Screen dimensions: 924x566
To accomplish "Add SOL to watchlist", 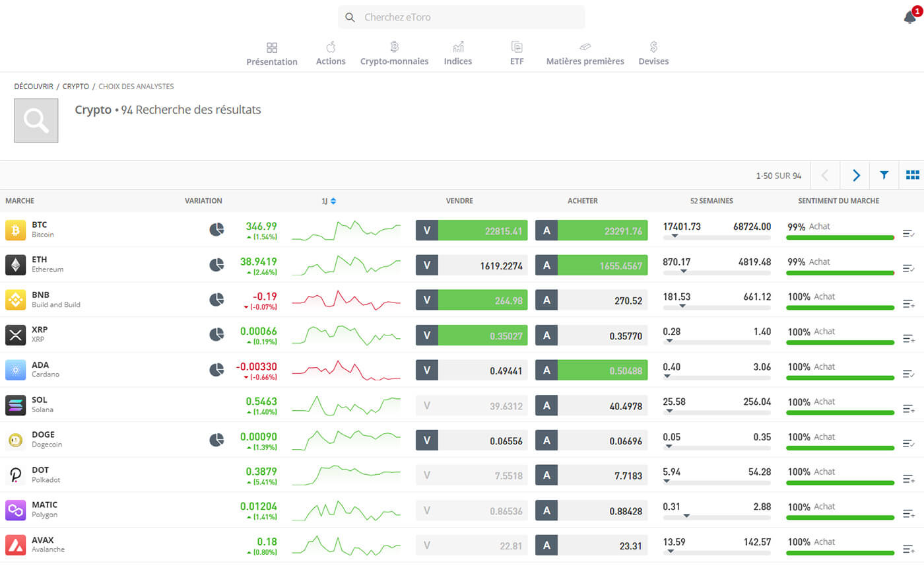I will point(908,409).
